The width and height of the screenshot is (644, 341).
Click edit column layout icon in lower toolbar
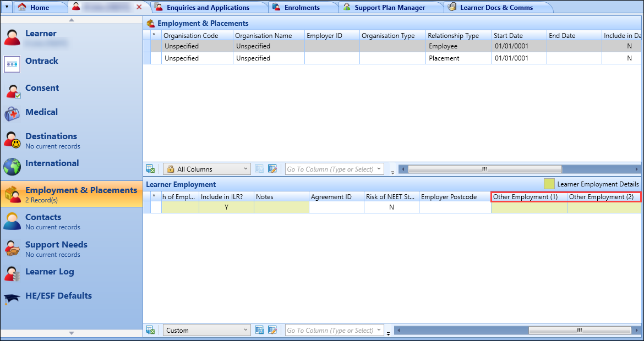pyautogui.click(x=272, y=330)
